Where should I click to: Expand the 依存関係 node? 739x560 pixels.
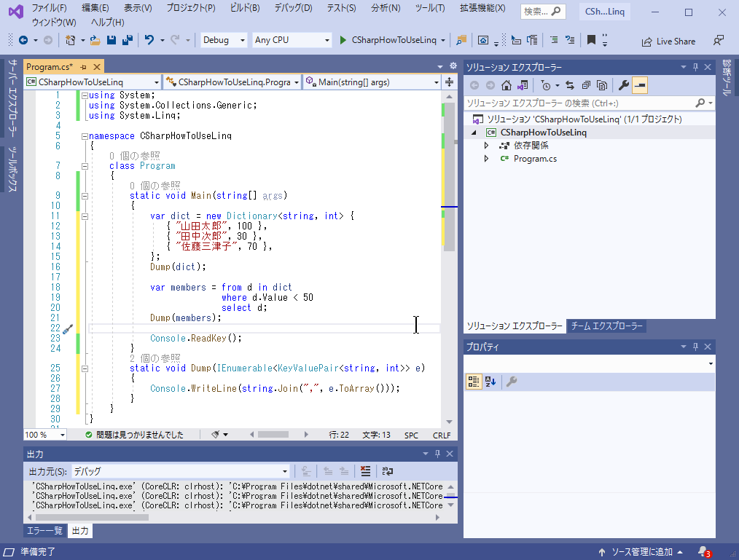tap(486, 146)
